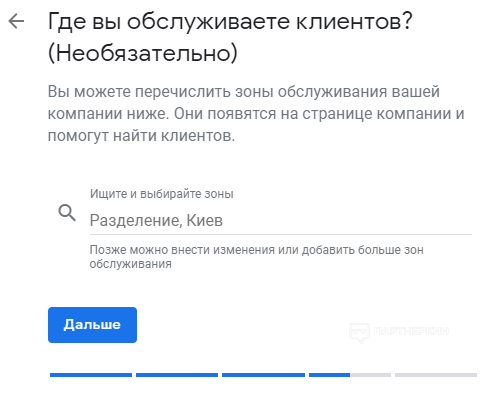
Task: Focus the 'Разделение, Киев' service area field
Action: click(x=281, y=220)
